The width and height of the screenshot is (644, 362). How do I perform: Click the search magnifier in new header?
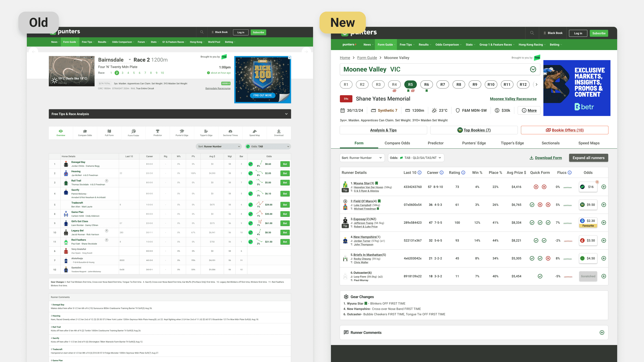[532, 33]
